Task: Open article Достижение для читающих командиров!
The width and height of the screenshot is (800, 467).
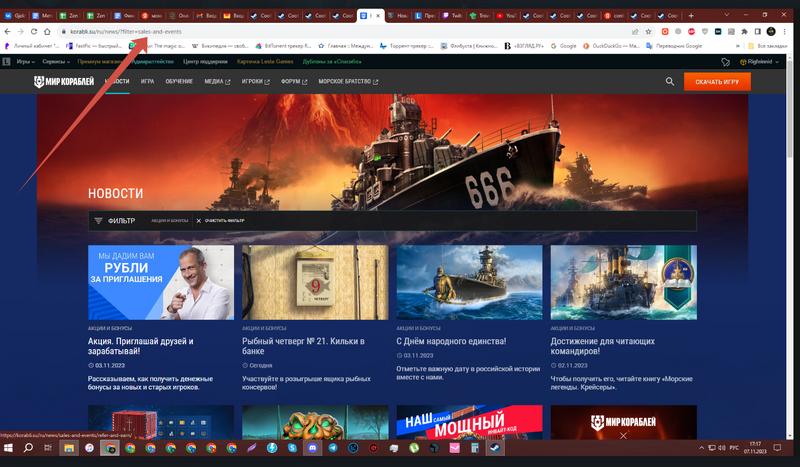Action: [x=603, y=346]
